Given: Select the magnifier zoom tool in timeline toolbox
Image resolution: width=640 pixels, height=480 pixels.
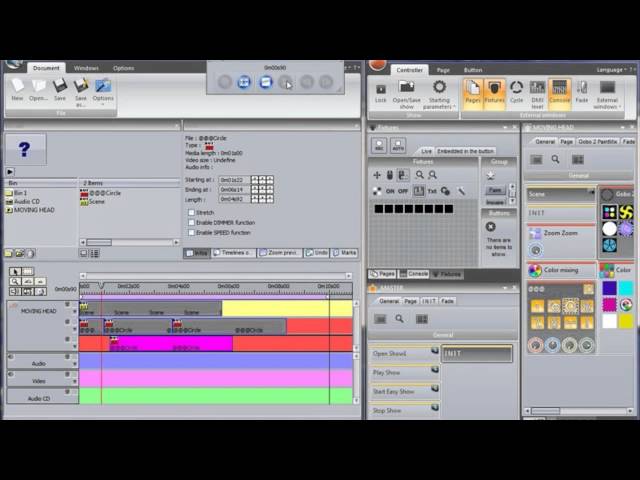Looking at the screenshot, I should point(15,281).
